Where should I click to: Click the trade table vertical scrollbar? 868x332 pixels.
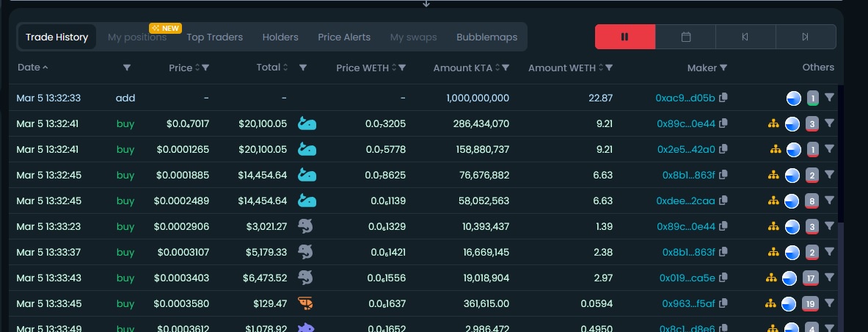pyautogui.click(x=840, y=277)
